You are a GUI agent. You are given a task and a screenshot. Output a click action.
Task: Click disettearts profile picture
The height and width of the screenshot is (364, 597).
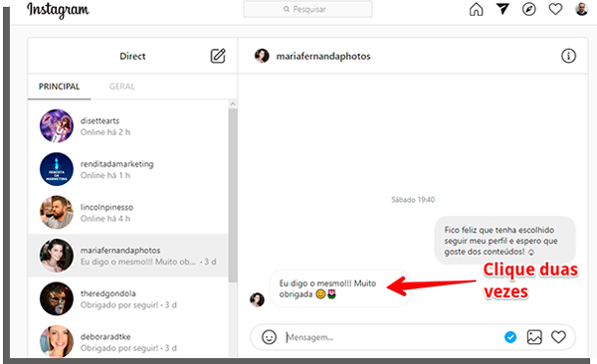(57, 126)
